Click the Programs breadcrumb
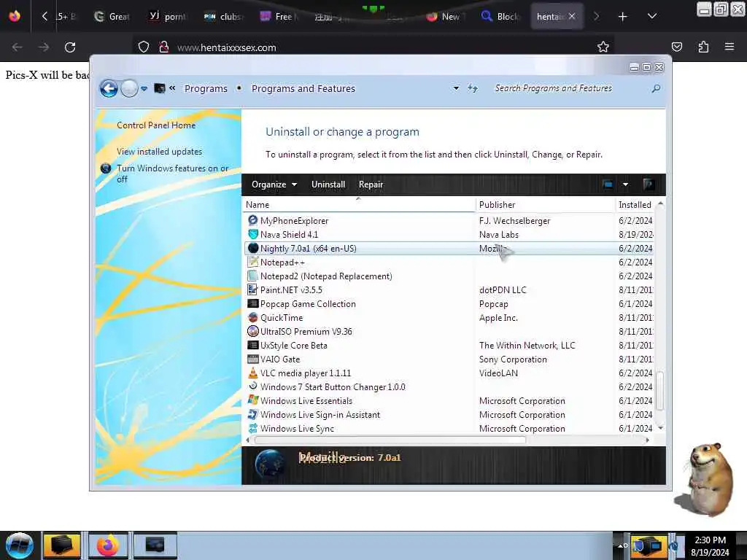This screenshot has height=560, width=747. [x=206, y=88]
